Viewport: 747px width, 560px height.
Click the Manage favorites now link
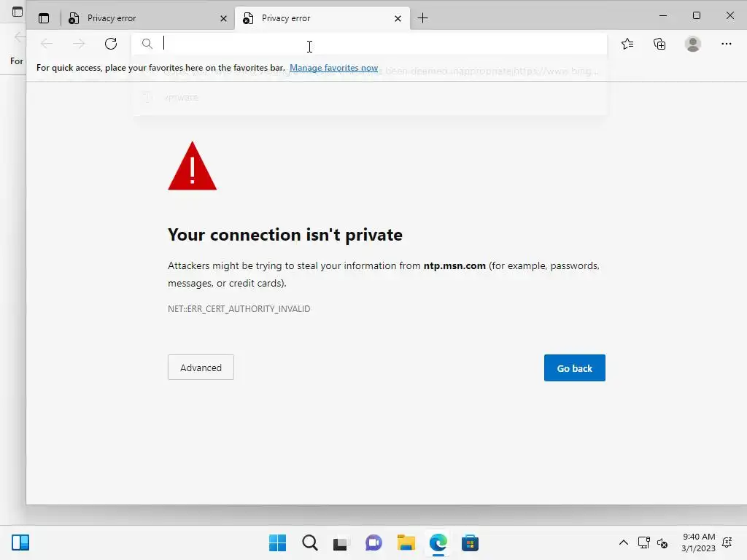coord(333,68)
